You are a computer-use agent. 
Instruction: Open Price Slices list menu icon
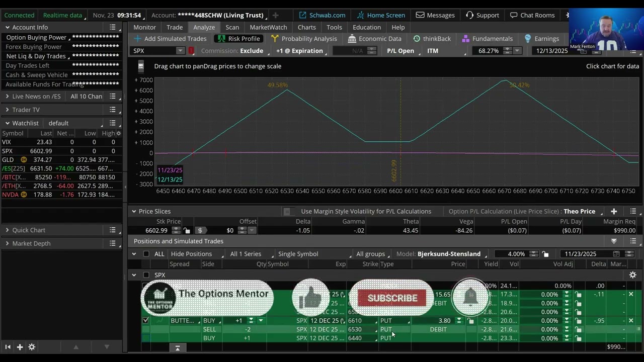(x=633, y=211)
